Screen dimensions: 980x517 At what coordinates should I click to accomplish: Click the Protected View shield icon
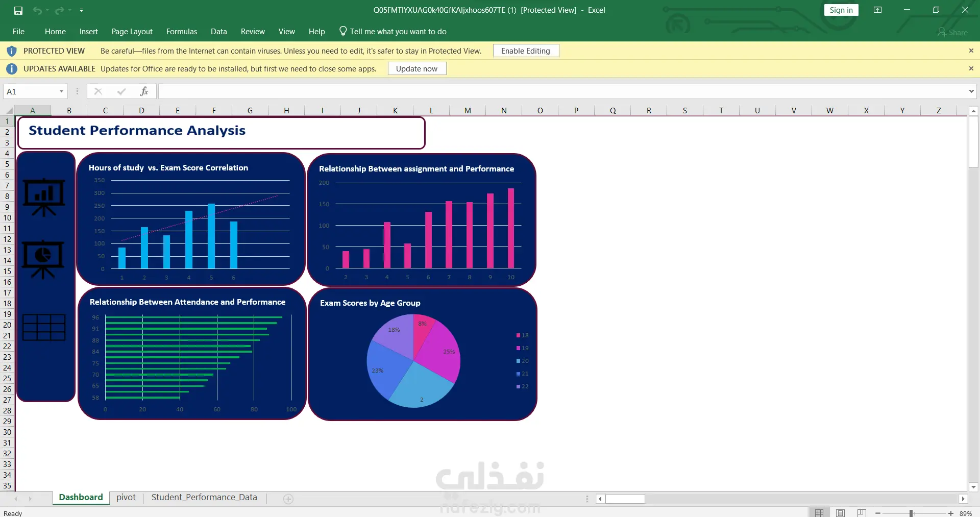tap(12, 51)
